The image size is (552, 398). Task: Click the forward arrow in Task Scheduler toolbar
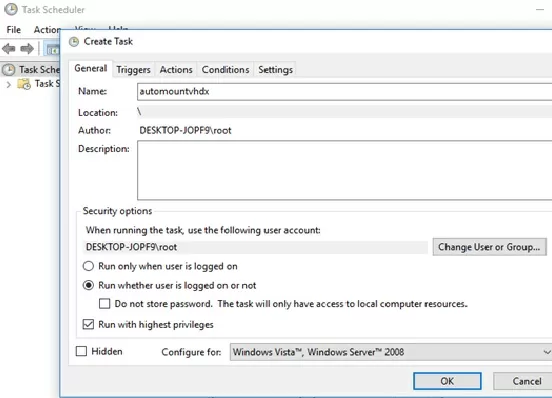27,49
